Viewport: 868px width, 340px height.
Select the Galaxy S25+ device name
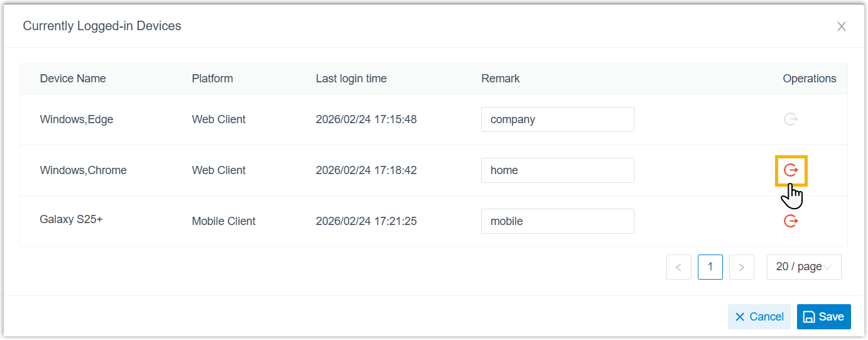(x=71, y=220)
